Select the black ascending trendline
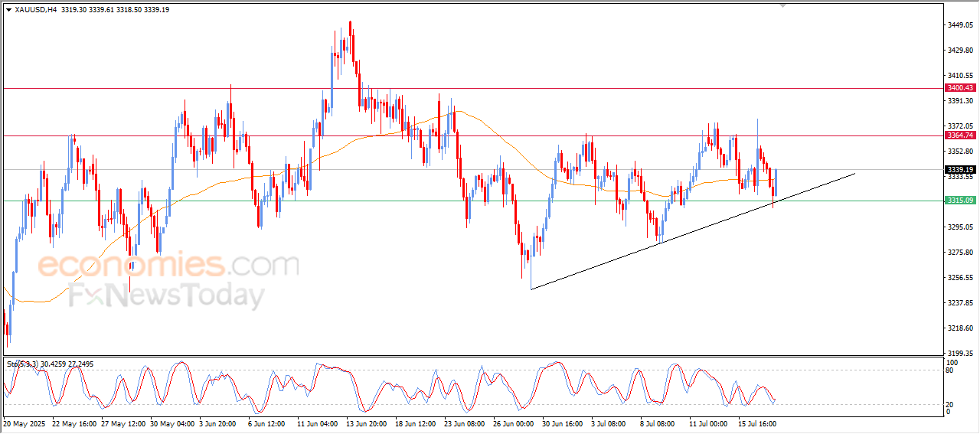The image size is (980, 434). click(x=693, y=231)
